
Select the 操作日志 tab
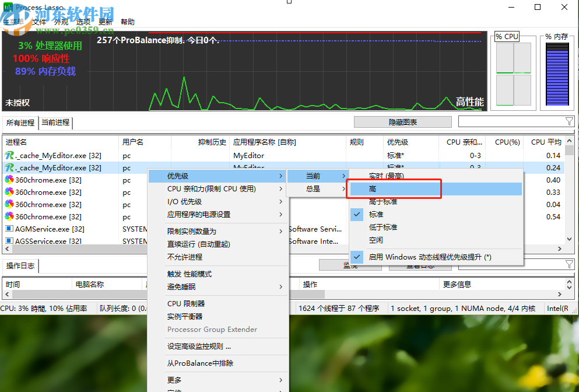(x=20, y=265)
